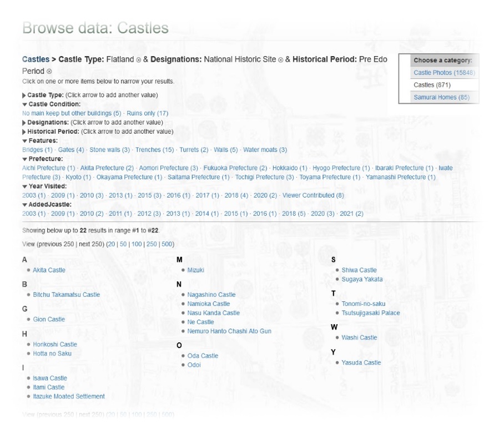Open the Akita Castle page
The height and width of the screenshot is (424, 504).
click(49, 270)
